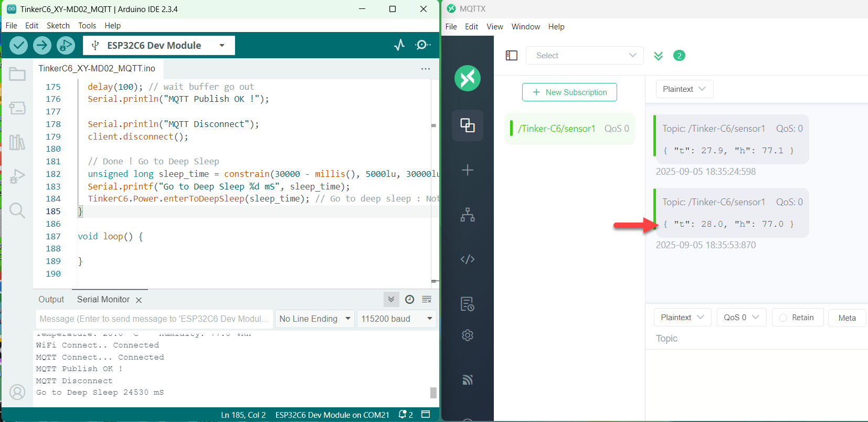Click the green double-chevron in MQTTX header
Image resolution: width=868 pixels, height=422 pixels.
pos(658,56)
